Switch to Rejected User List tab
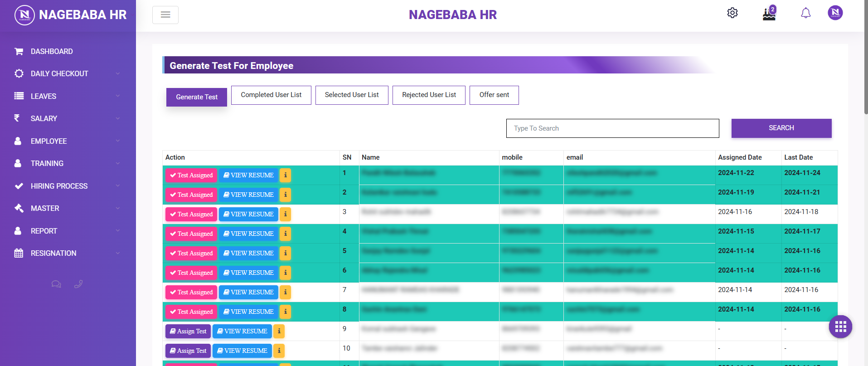868x366 pixels. (x=429, y=95)
